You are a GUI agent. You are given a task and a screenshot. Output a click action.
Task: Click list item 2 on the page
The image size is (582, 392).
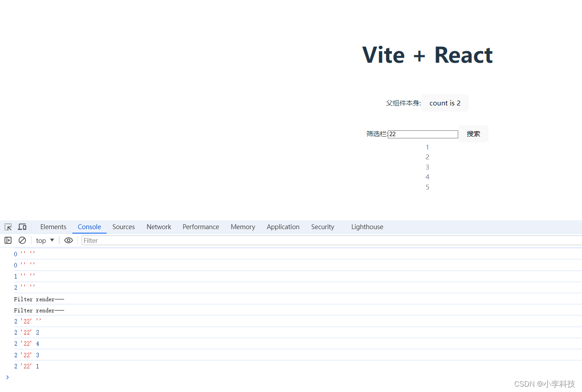[427, 157]
